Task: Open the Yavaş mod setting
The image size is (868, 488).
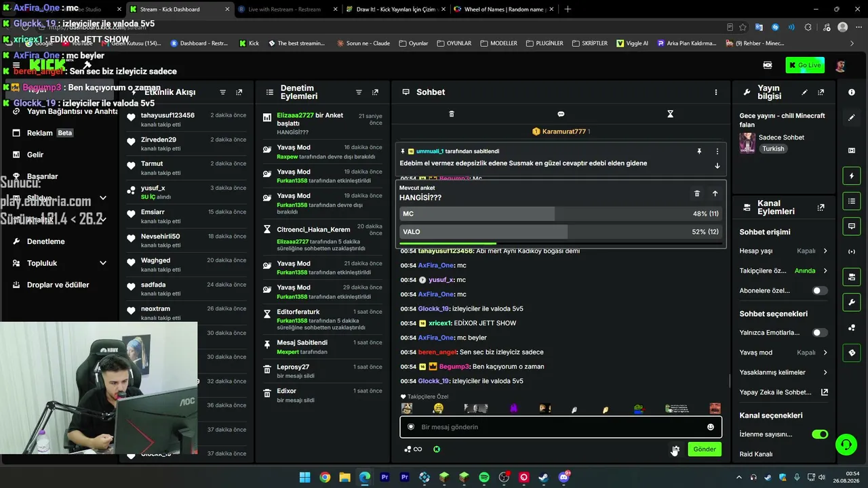Action: pyautogui.click(x=783, y=352)
